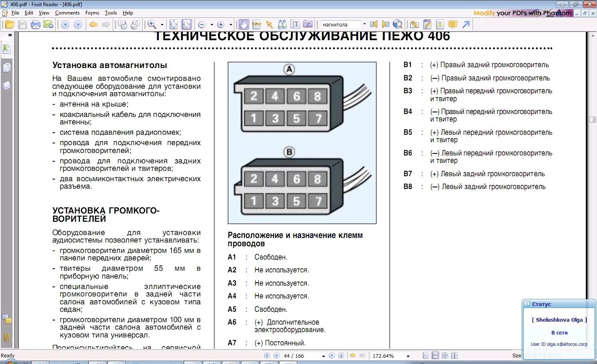Go to previous view with the yellow left arrow
Image resolution: width=597 pixels, height=364 pixels.
93,24
